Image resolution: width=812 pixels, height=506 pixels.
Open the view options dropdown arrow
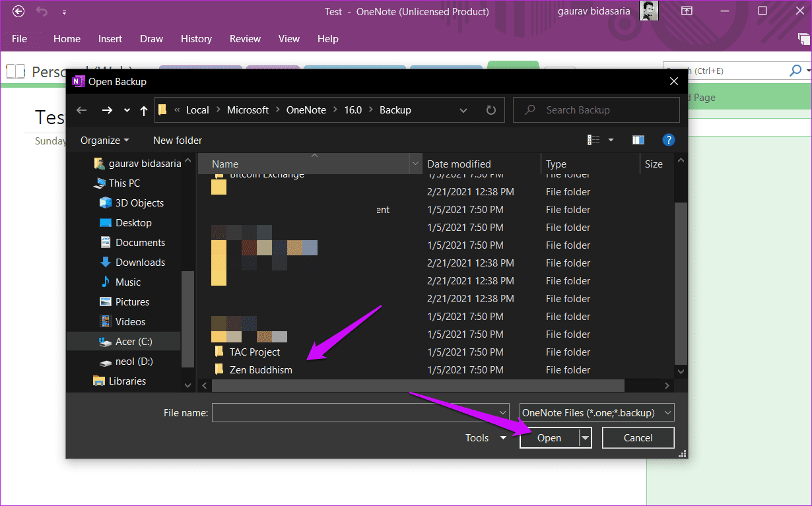tap(611, 141)
